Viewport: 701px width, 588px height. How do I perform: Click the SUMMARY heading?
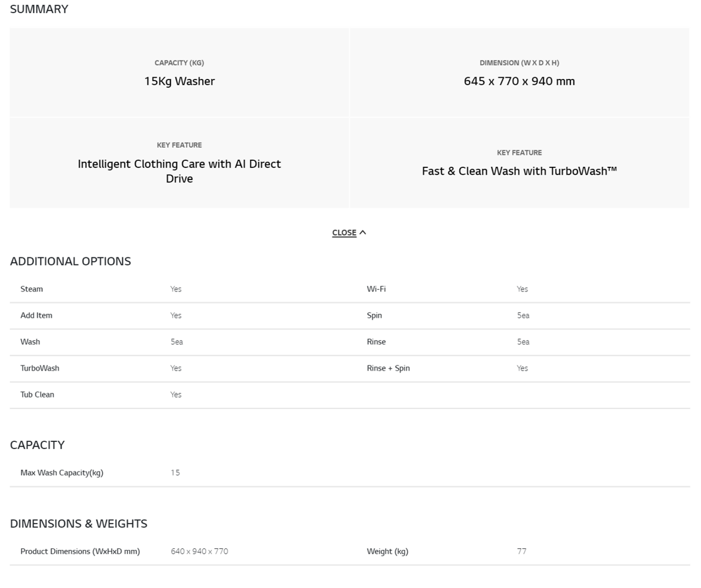point(39,9)
